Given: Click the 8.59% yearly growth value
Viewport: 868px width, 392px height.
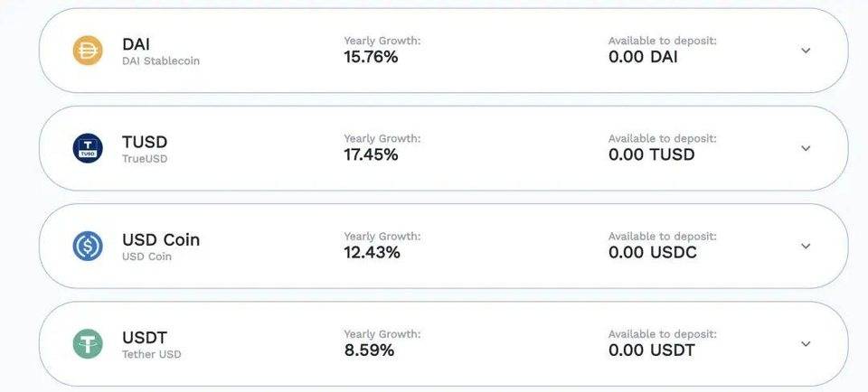Looking at the screenshot, I should (369, 350).
